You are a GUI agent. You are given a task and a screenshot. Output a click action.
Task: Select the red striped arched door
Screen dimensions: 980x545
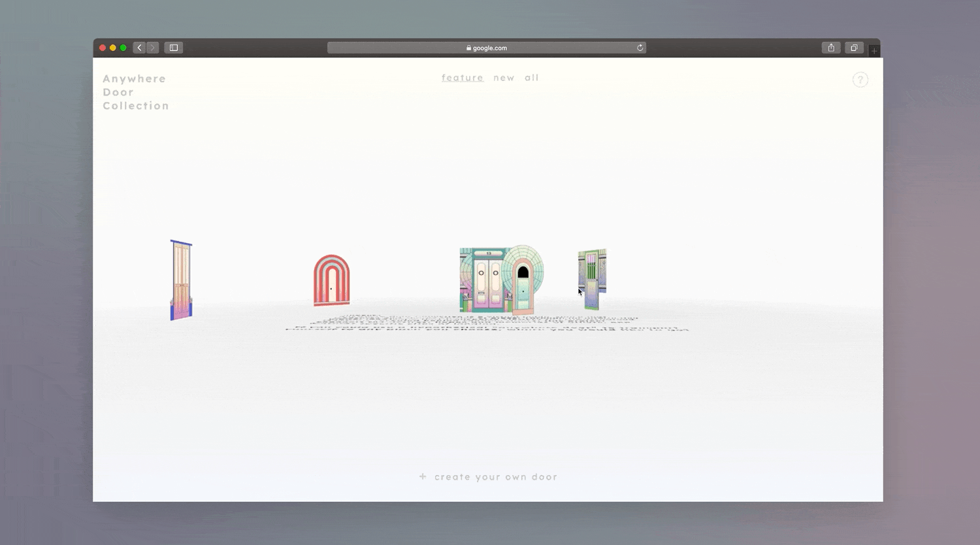tap(332, 280)
